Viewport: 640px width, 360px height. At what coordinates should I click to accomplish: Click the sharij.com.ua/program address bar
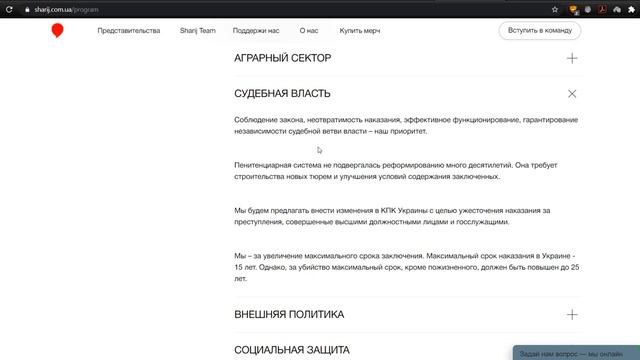coord(66,9)
